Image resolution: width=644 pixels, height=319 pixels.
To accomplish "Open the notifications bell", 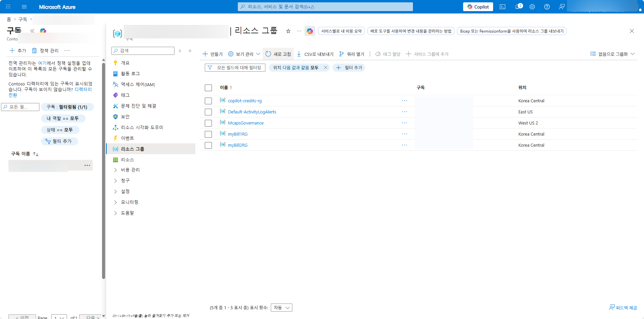I will point(518,7).
